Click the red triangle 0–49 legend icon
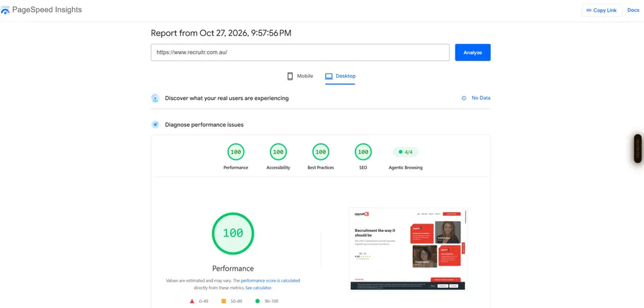The image size is (644, 308). (192, 301)
